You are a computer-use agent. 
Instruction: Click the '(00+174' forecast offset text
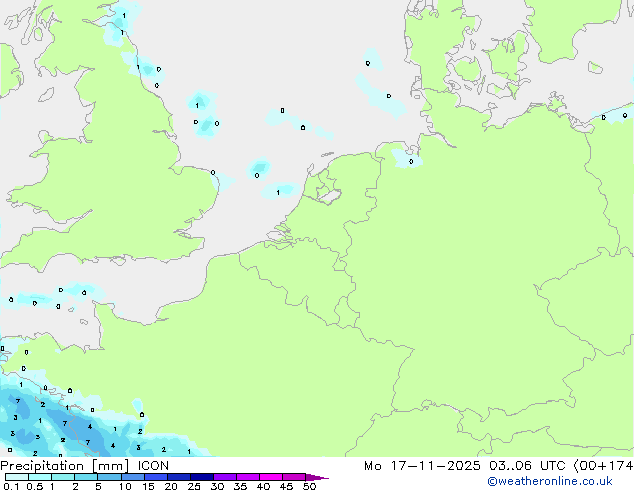pos(603,466)
